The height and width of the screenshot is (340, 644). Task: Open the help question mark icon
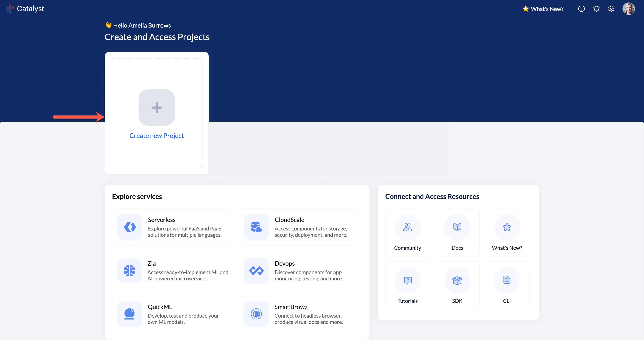(581, 9)
